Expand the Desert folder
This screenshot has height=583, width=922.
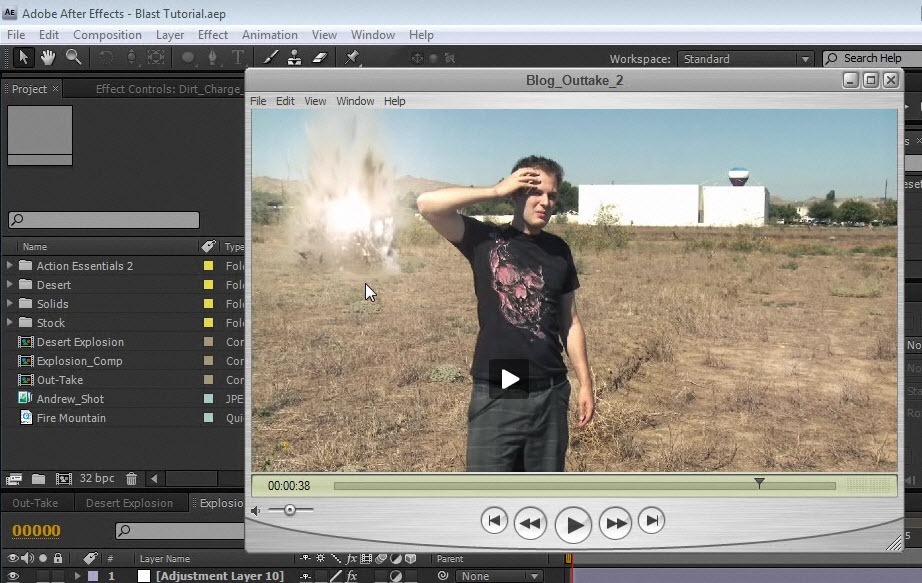pyautogui.click(x=9, y=284)
